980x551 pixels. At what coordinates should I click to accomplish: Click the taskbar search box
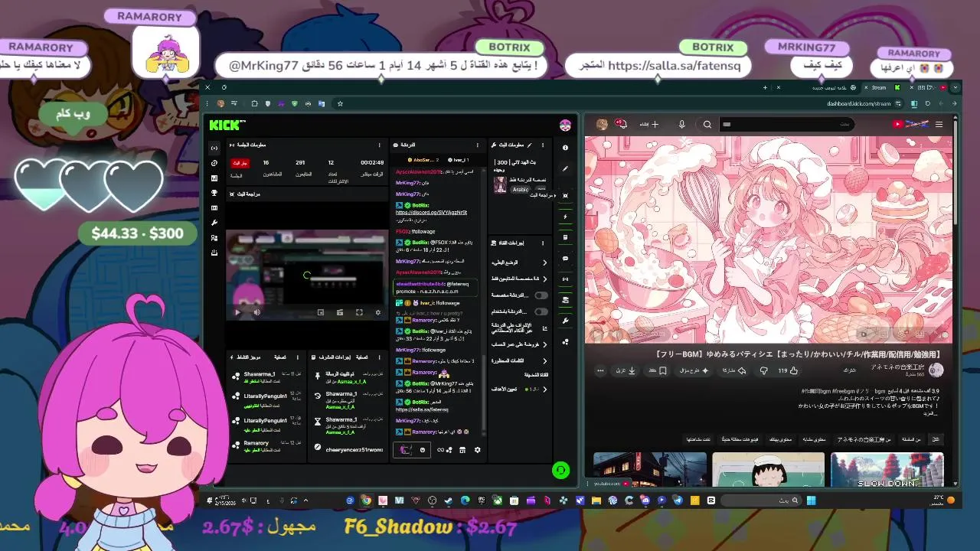(761, 500)
